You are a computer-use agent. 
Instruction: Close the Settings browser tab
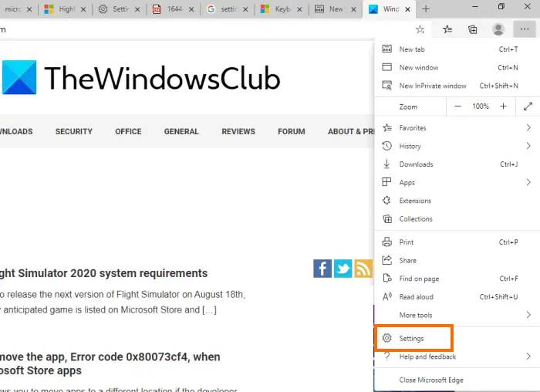(x=137, y=9)
